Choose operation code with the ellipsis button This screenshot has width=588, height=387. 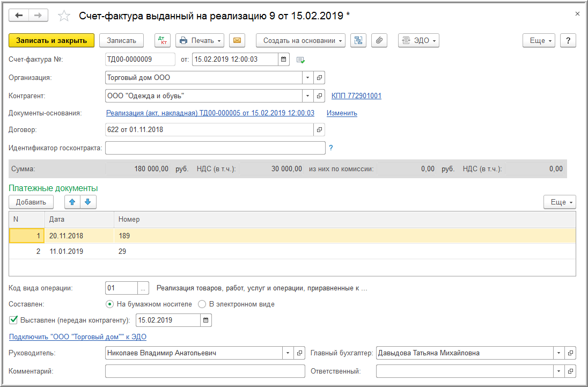(143, 288)
